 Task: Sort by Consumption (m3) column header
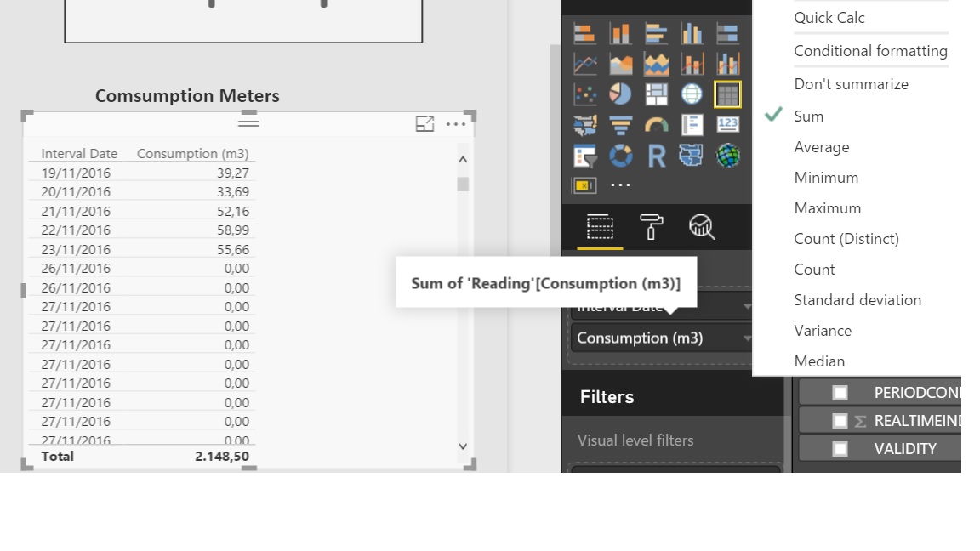pyautogui.click(x=192, y=154)
